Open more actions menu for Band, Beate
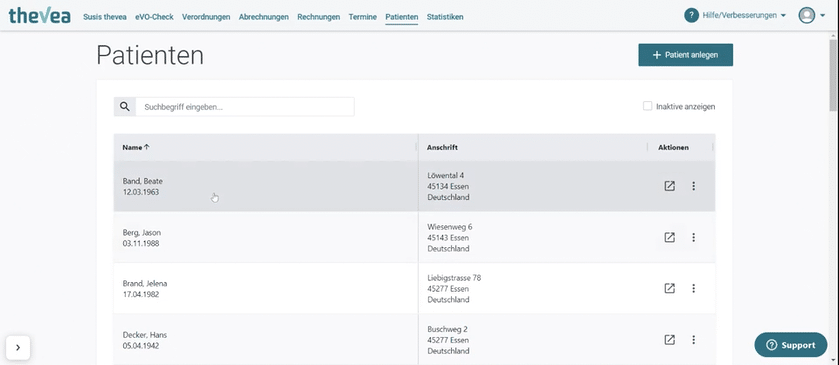The image size is (839, 365). (693, 186)
